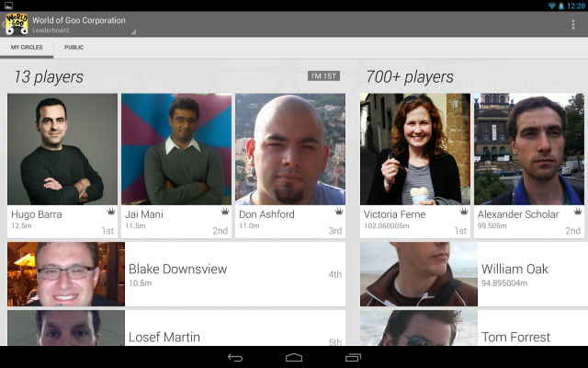Tap the I'M 1ST badge

coord(323,76)
